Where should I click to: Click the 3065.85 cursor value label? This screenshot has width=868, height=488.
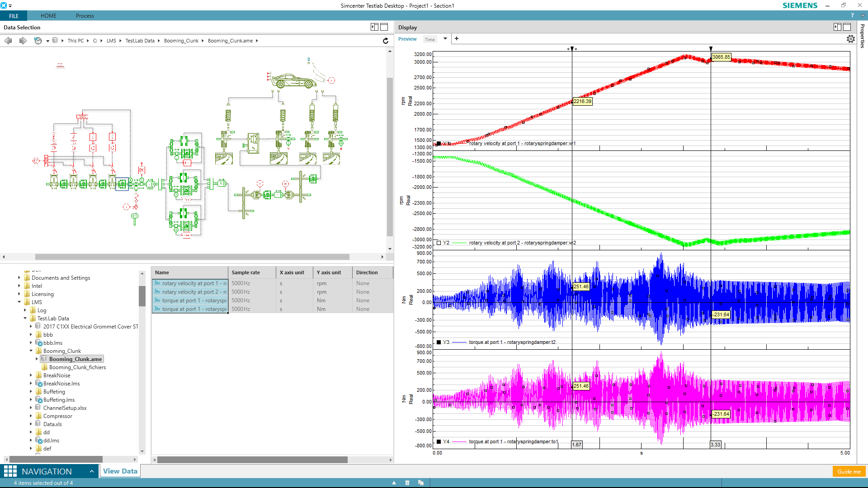click(721, 57)
